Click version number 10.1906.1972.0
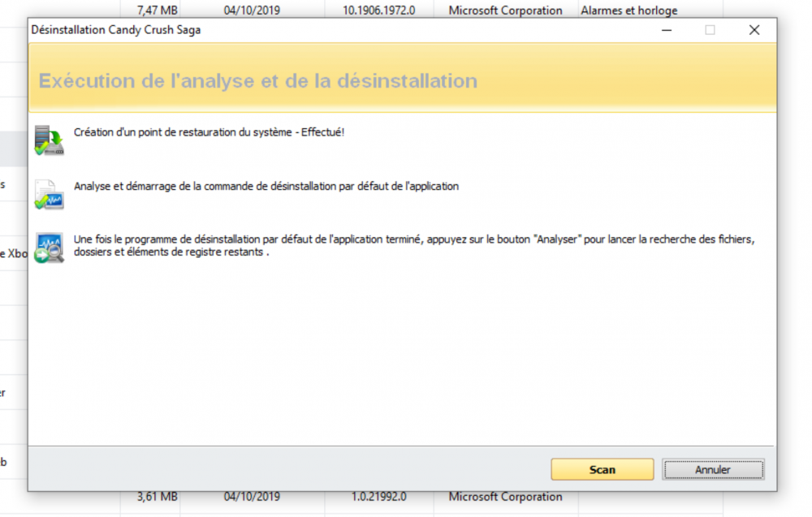The height and width of the screenshot is (517, 812). coord(378,10)
